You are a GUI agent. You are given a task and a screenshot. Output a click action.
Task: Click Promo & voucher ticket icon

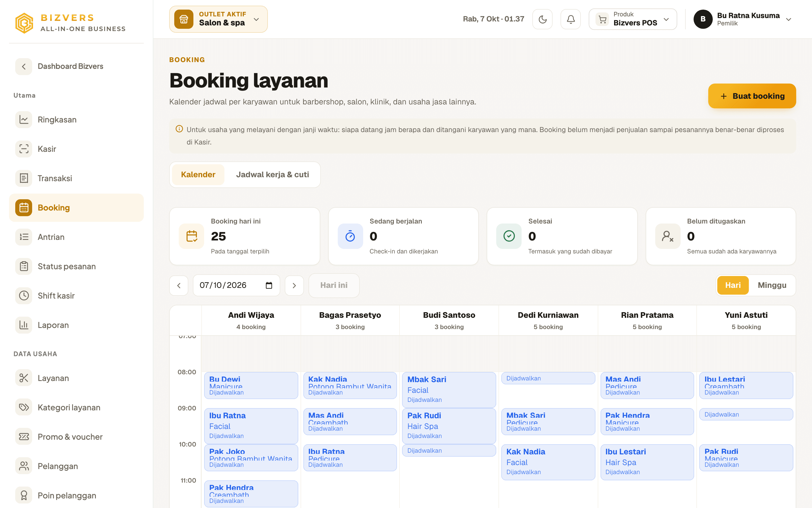(x=24, y=437)
